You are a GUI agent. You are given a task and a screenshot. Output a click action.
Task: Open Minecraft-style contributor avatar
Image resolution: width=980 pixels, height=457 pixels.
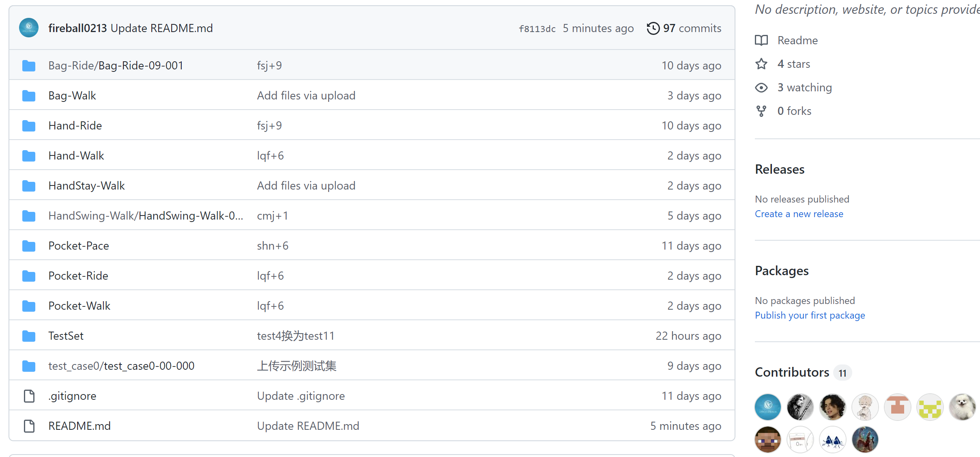click(x=767, y=440)
